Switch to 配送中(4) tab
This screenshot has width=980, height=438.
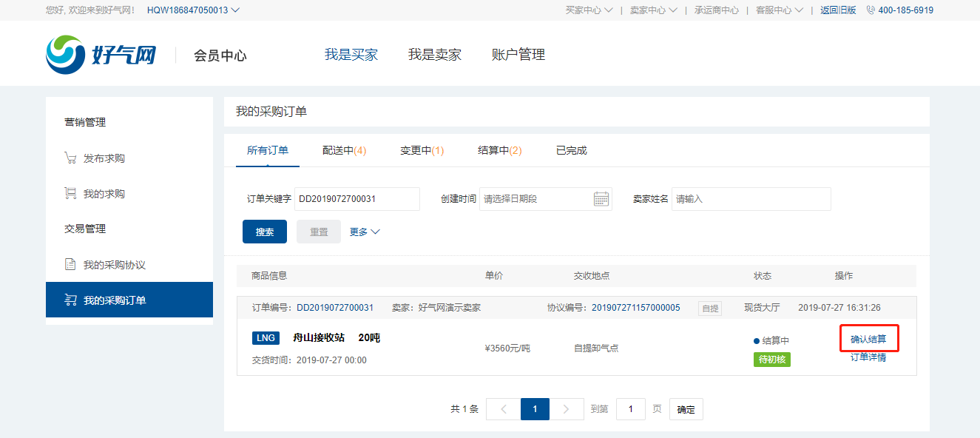coord(345,150)
